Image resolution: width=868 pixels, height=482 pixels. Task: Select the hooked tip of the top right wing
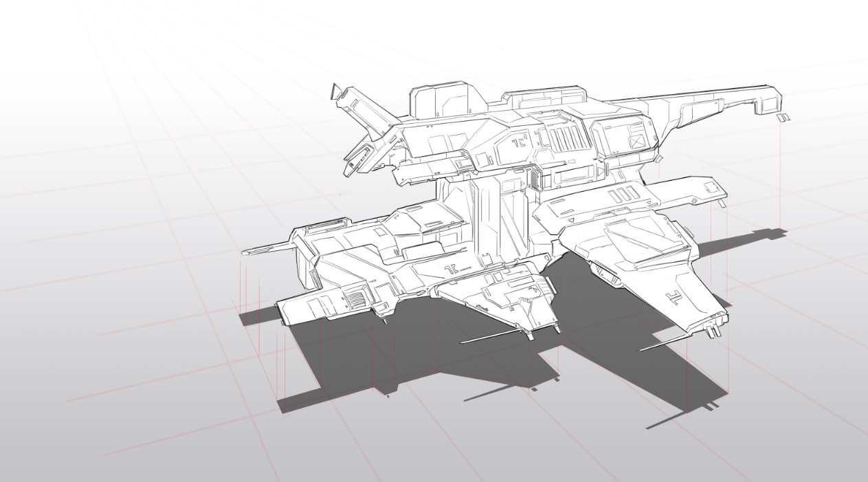point(766,102)
